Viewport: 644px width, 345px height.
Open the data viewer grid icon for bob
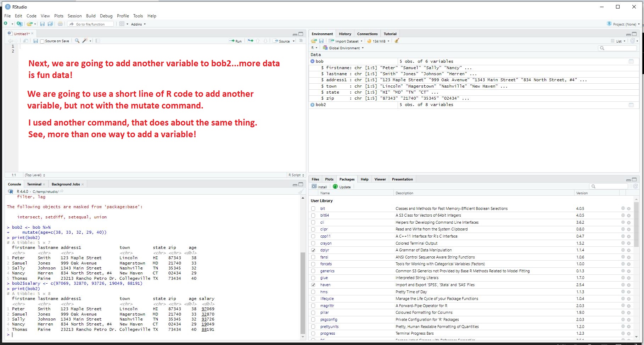pos(631,61)
